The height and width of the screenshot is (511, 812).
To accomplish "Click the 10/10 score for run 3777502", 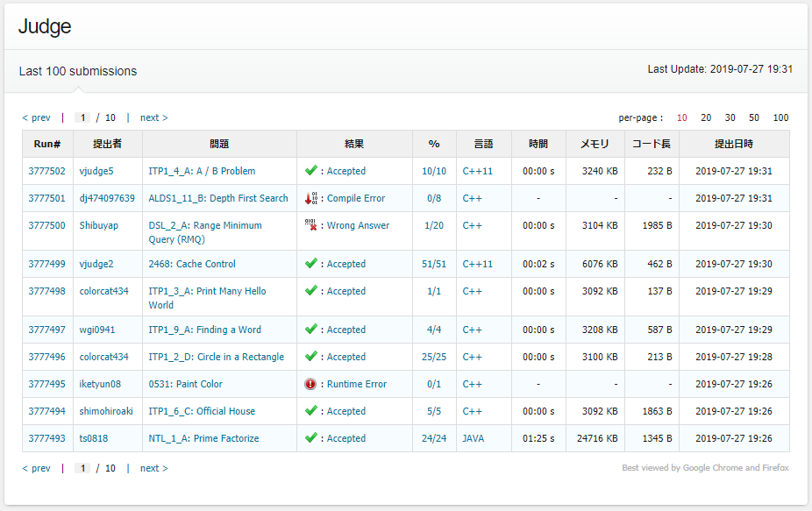I will click(434, 171).
